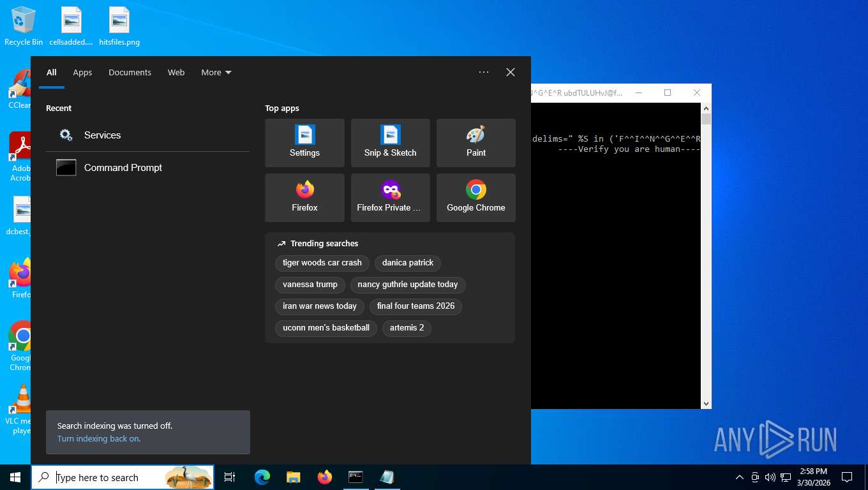The height and width of the screenshot is (490, 868).
Task: Click Trending searches heading
Action: click(324, 244)
